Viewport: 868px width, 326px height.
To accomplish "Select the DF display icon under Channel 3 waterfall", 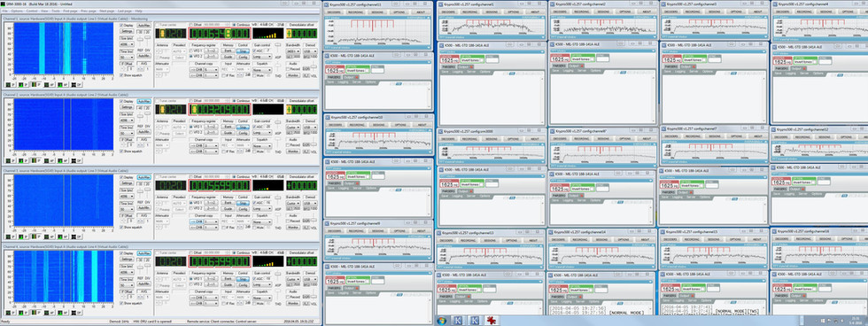I will [77, 237].
